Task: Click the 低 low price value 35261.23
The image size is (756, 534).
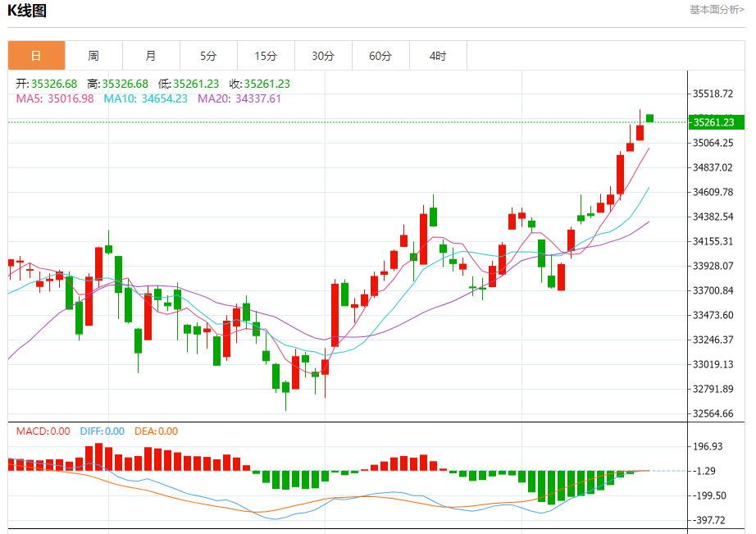Action: pos(196,84)
